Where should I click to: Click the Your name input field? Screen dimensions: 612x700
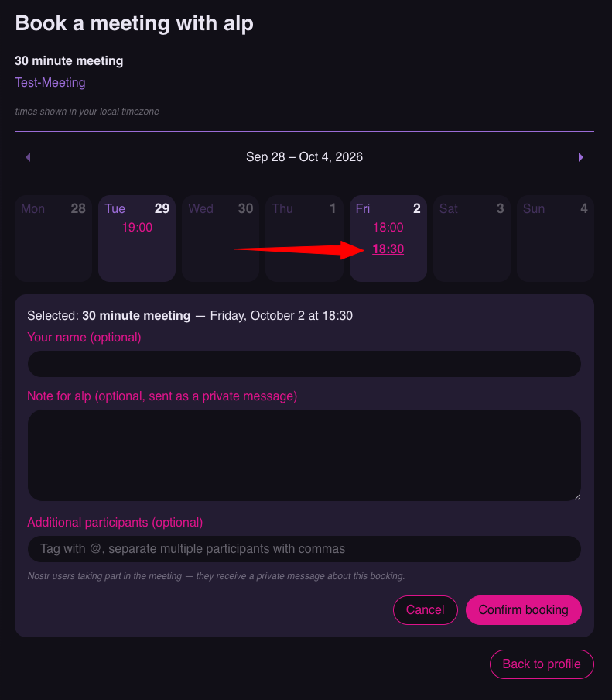pos(304,364)
